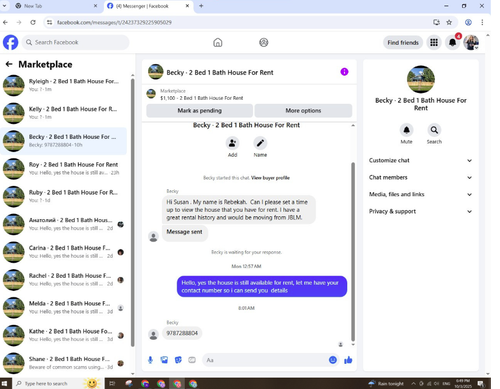Open the Groups icon in top bar
Screen dimensions: 500x389
coord(264,42)
